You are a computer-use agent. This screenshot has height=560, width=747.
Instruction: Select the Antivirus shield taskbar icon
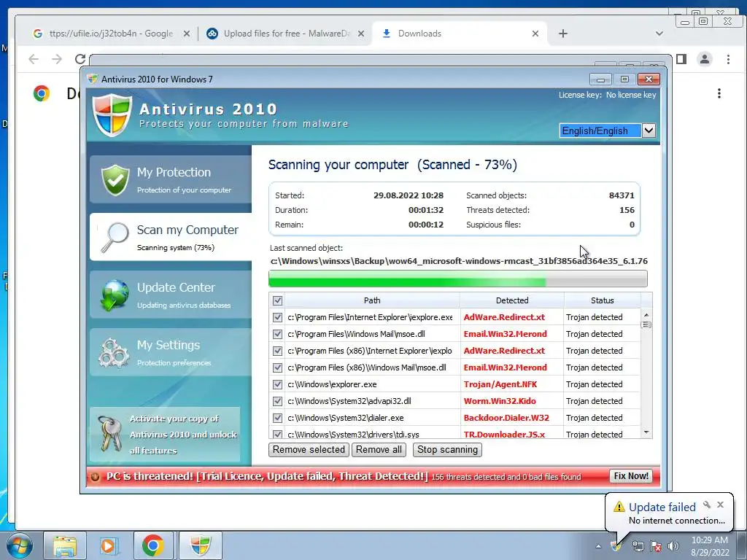(201, 545)
